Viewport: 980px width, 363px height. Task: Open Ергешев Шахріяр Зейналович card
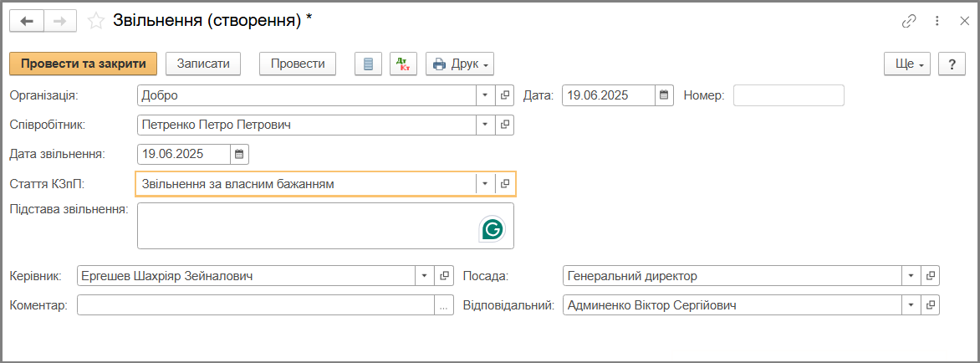pyautogui.click(x=444, y=275)
